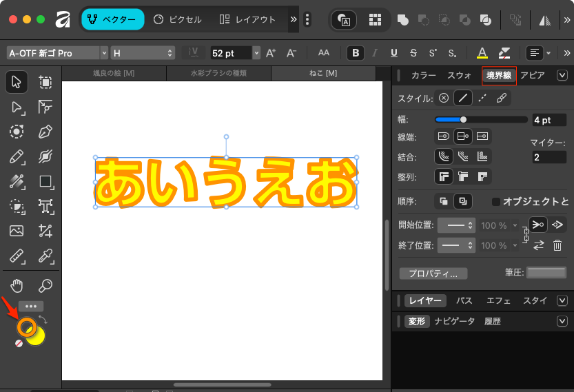Select the Pen tool

click(45, 132)
